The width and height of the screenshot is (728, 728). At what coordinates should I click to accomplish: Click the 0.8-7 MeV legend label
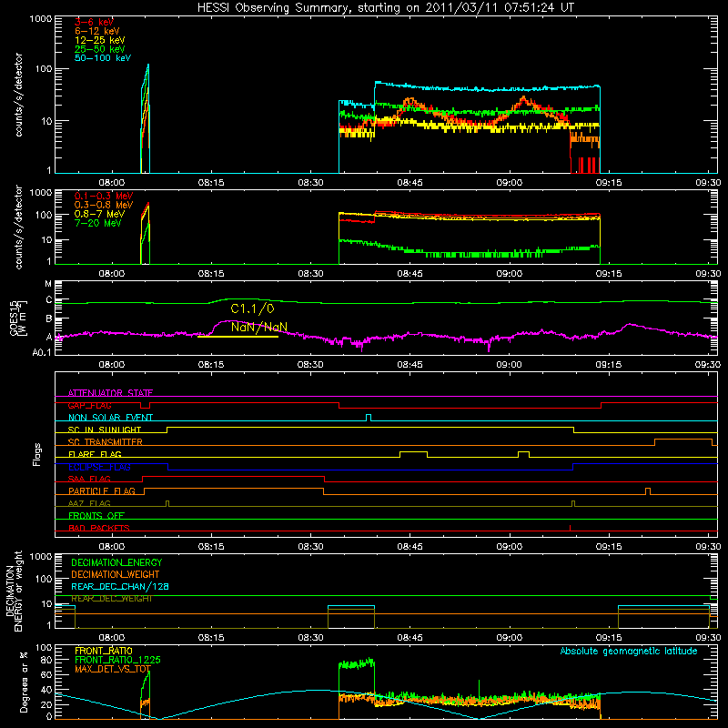click(x=99, y=214)
